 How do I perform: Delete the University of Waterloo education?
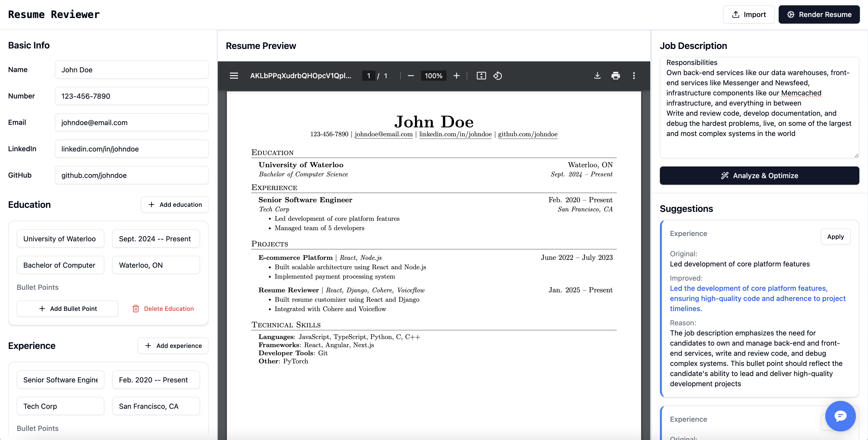[163, 309]
